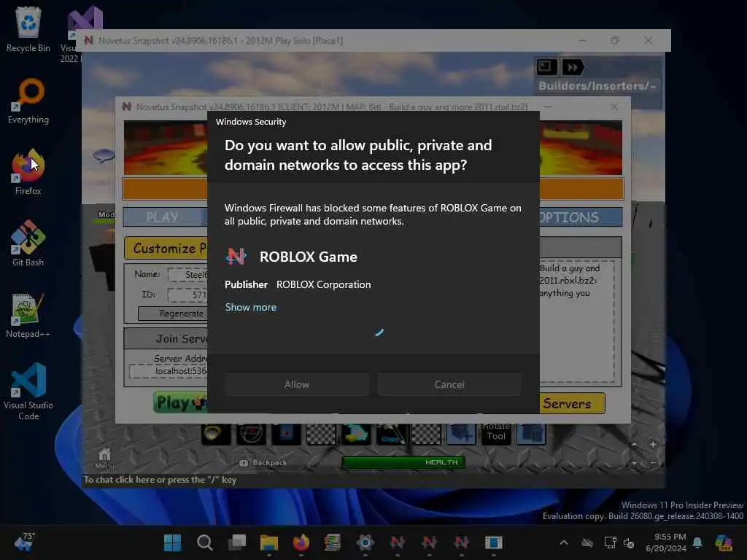
Task: Click the localhost server address field
Action: (x=169, y=371)
